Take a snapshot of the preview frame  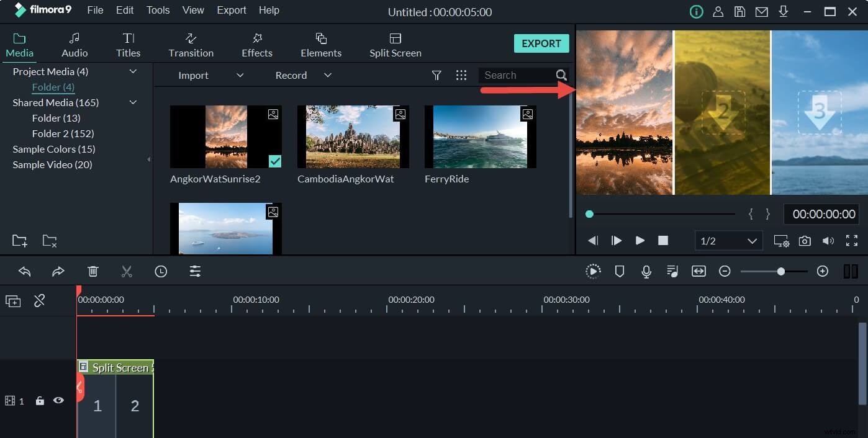805,241
